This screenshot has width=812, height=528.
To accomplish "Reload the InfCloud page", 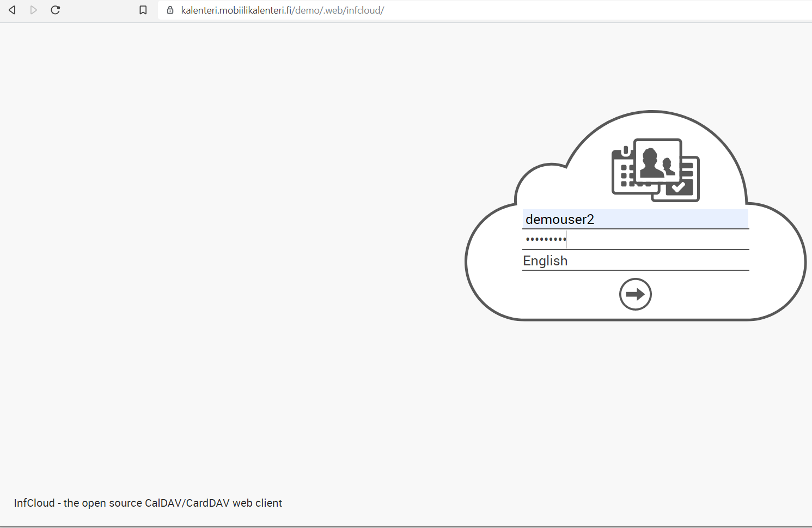I will [x=55, y=10].
